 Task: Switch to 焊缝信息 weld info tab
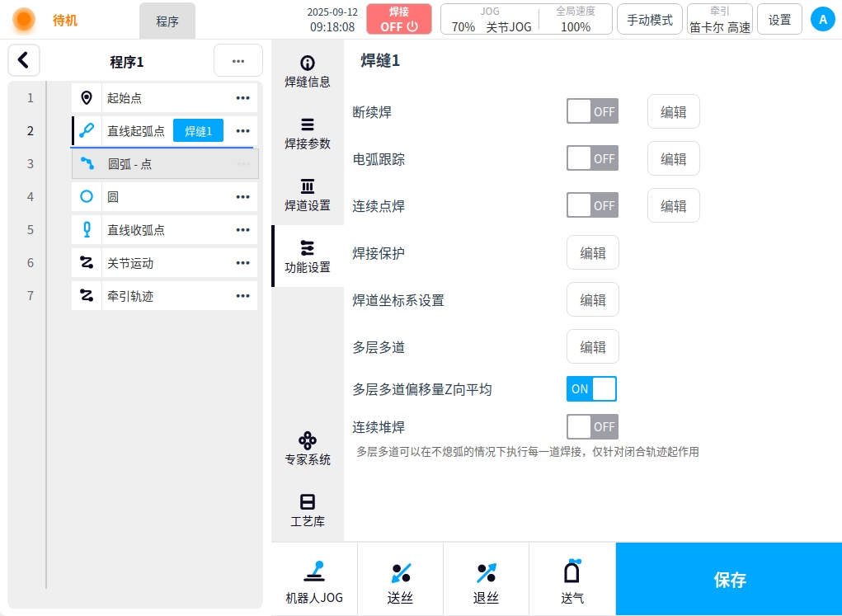308,72
